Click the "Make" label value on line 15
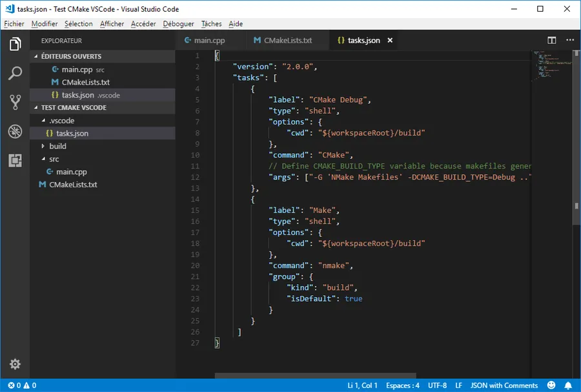581x392 pixels. [322, 210]
